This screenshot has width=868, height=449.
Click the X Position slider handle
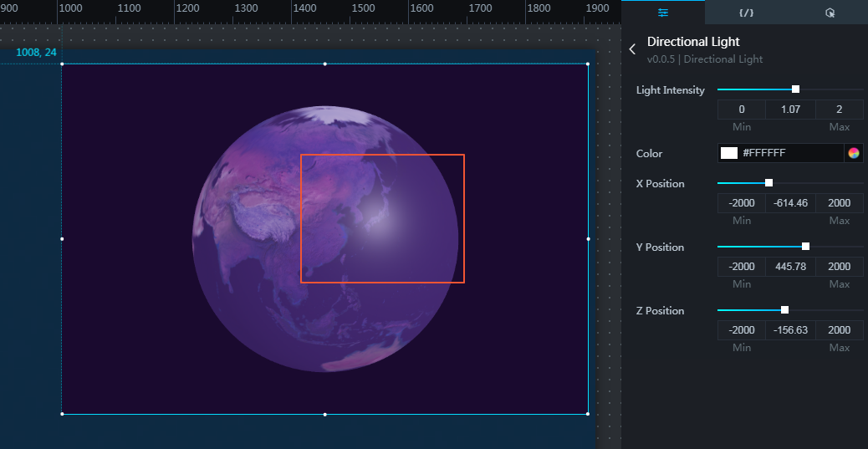coord(768,183)
